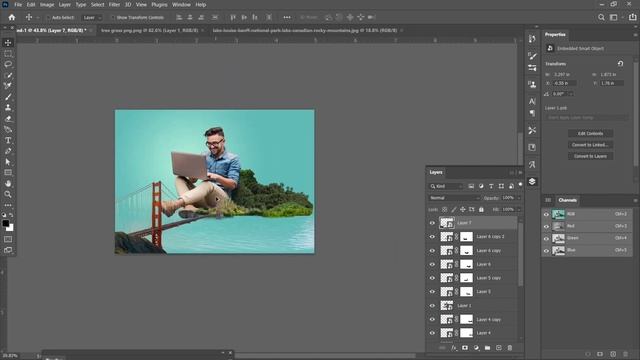Open the File menu
The height and width of the screenshot is (360, 640).
pyautogui.click(x=18, y=4)
